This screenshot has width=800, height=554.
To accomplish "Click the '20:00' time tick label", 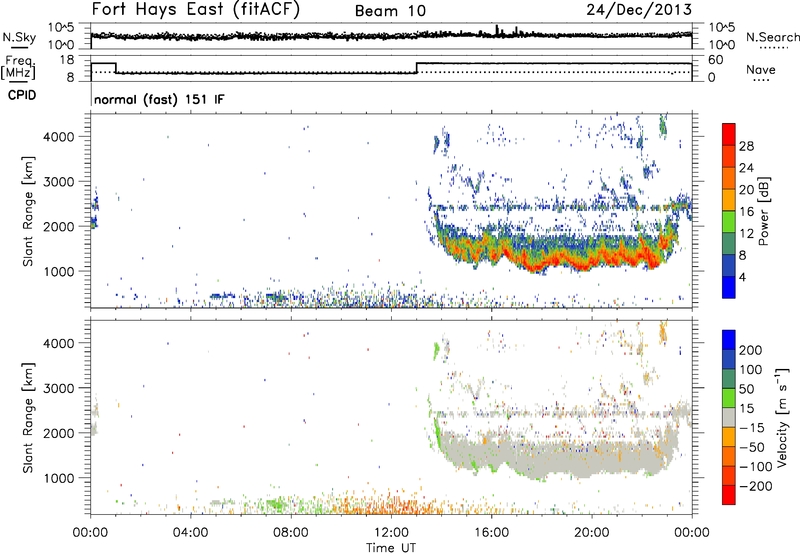I will click(591, 533).
